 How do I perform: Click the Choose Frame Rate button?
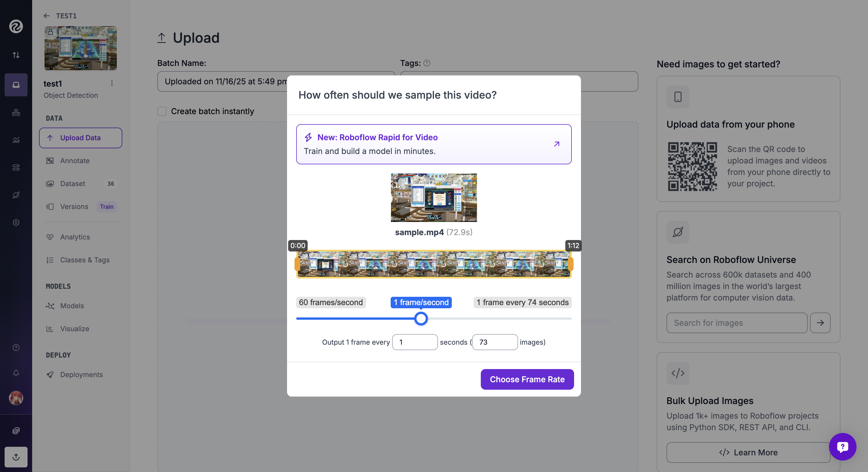pos(527,379)
